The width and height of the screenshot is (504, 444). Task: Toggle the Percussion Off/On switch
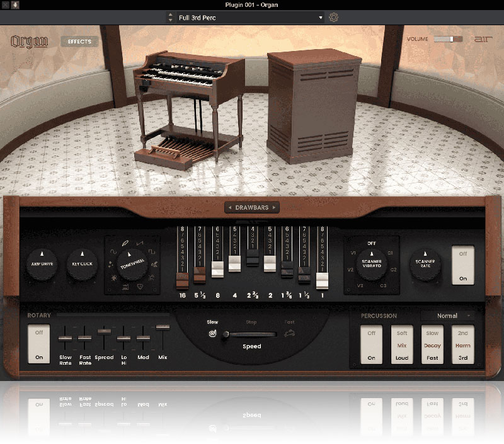[371, 345]
